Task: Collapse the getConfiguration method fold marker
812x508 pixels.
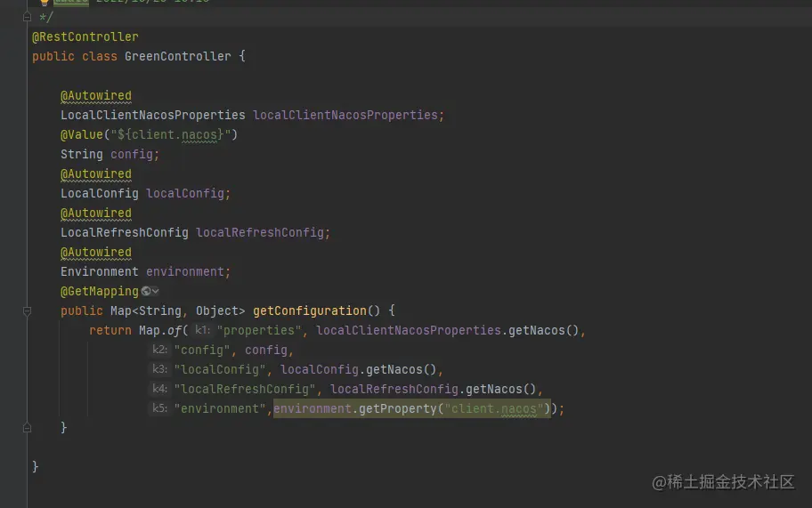Action: 27,310
